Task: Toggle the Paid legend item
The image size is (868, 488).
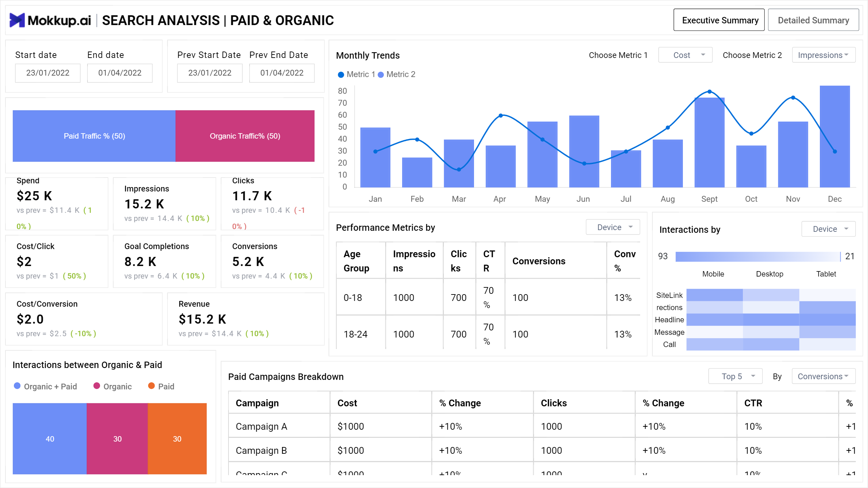Action: [x=161, y=386]
